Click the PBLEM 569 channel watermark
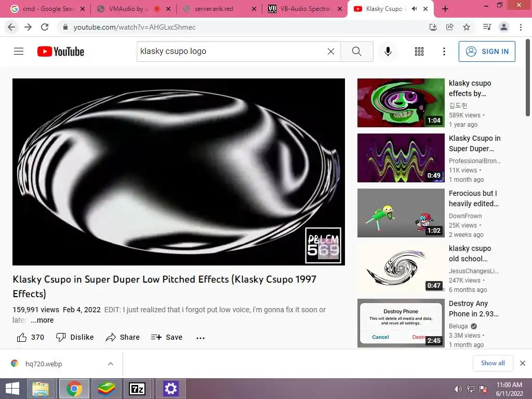 click(323, 245)
